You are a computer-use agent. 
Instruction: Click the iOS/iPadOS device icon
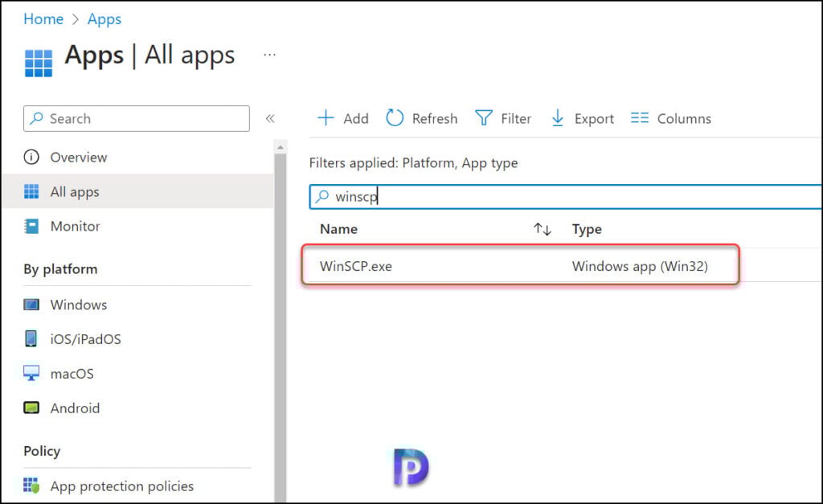pos(31,338)
